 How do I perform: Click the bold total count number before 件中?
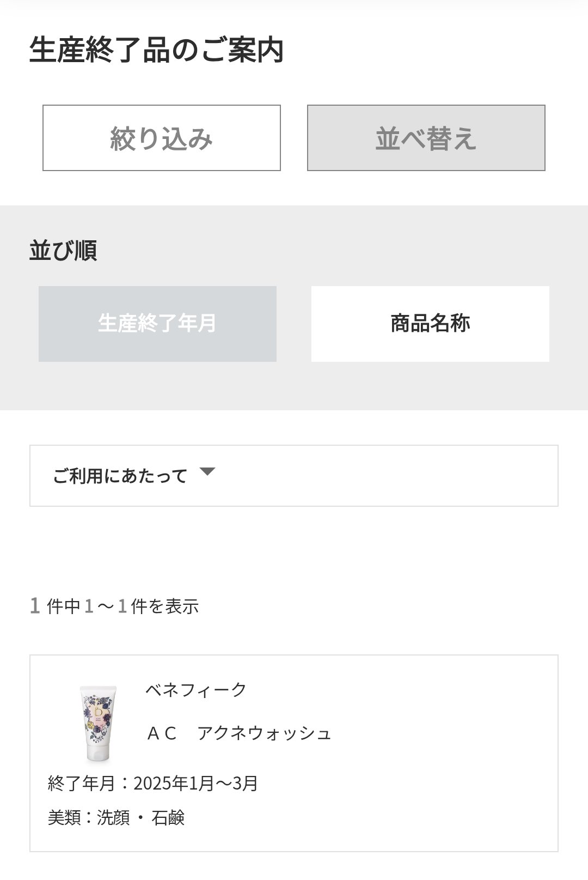pyautogui.click(x=35, y=606)
